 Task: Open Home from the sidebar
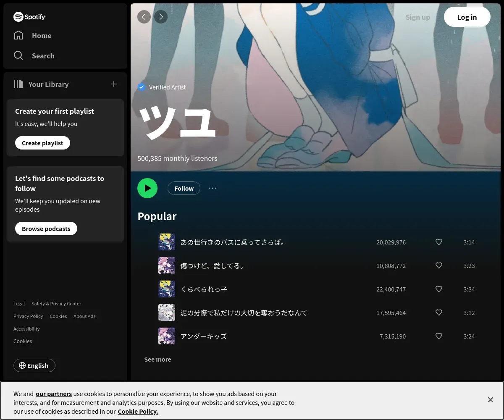(x=33, y=36)
